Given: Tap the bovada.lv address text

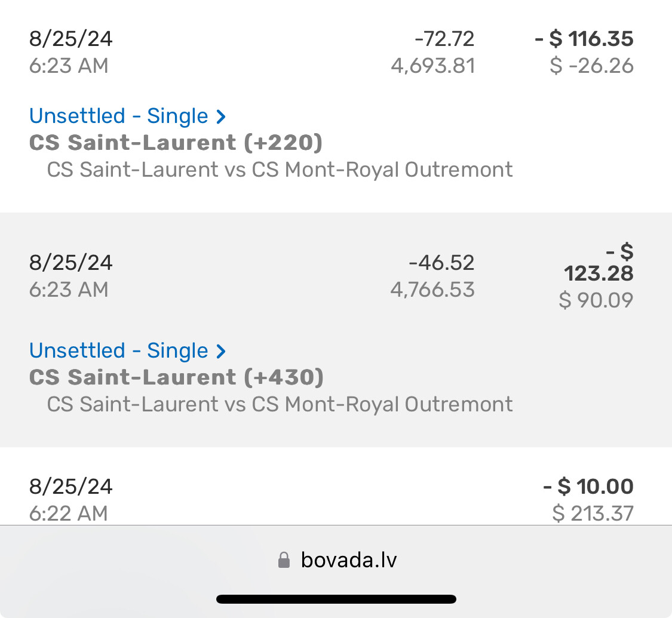Looking at the screenshot, I should 349,560.
